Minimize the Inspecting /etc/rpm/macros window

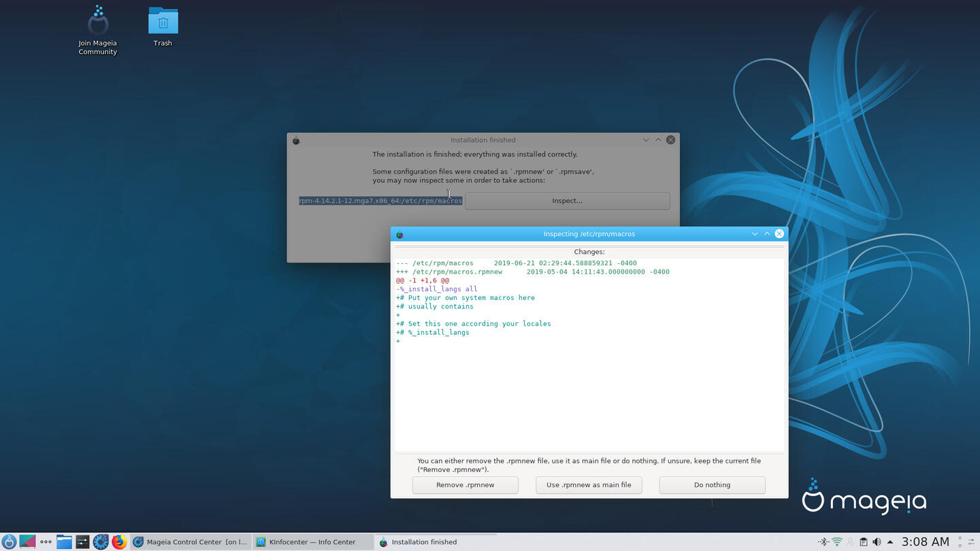point(754,234)
